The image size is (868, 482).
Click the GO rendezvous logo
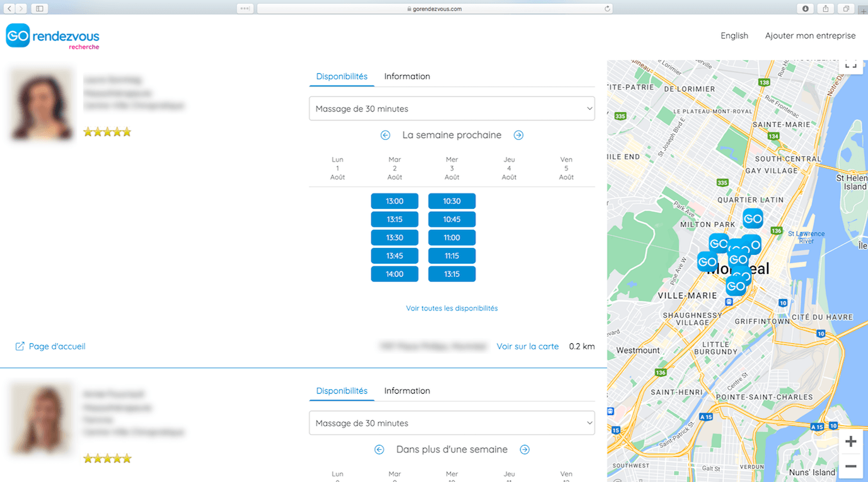coord(52,37)
